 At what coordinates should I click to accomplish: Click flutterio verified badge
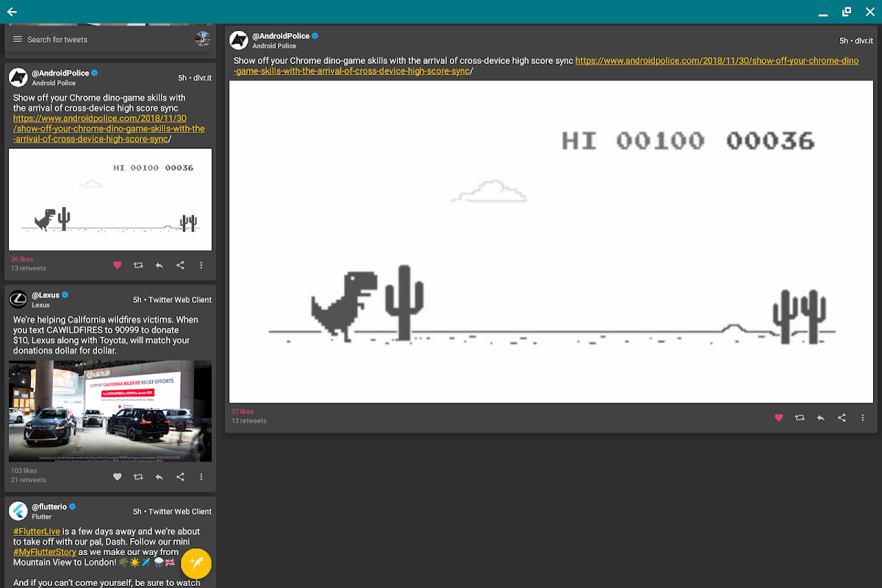(73, 506)
